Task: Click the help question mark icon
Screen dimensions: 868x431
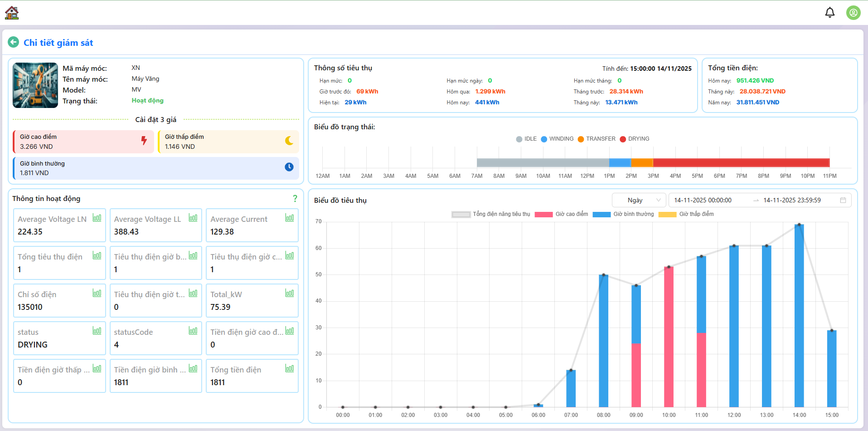Action: pyautogui.click(x=295, y=199)
